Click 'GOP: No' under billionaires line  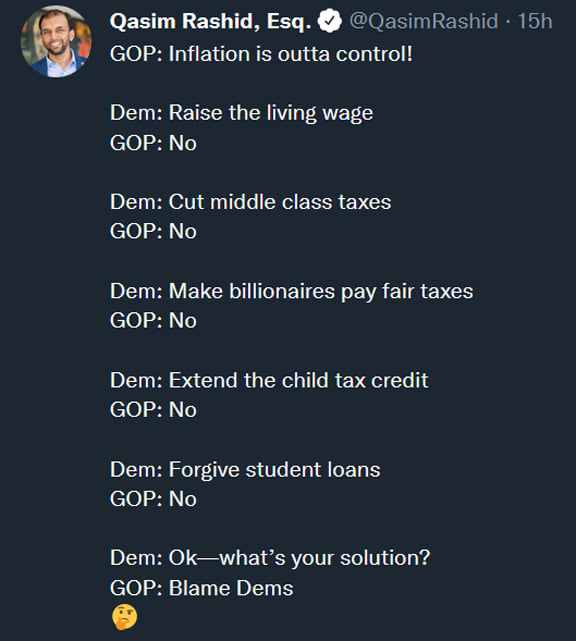(x=153, y=320)
